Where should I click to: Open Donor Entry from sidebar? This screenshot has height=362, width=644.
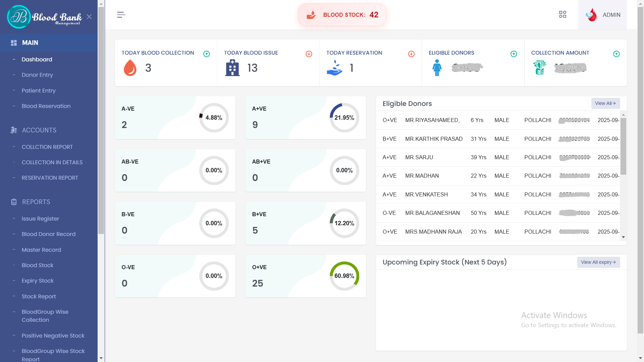pos(37,75)
